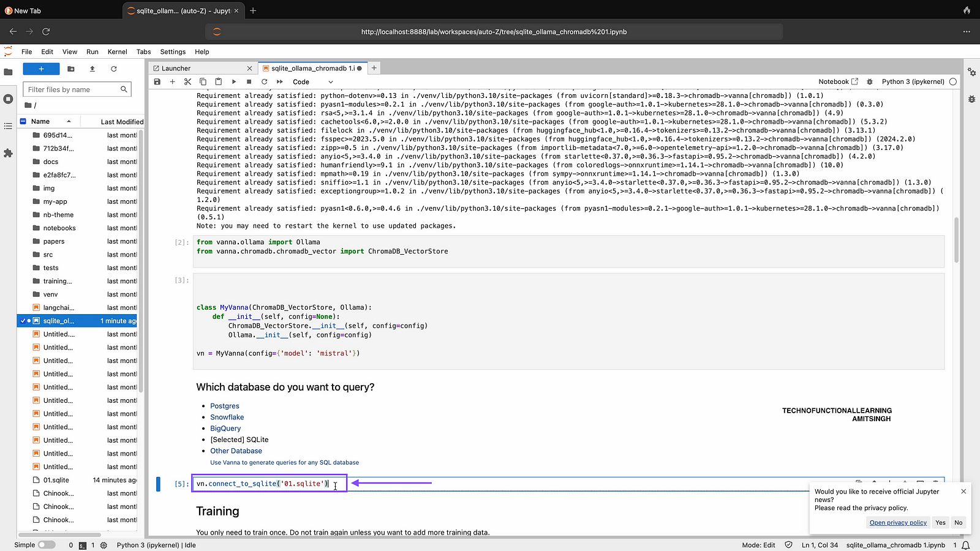
Task: Save the notebook with the disk icon
Action: pyautogui.click(x=157, y=81)
